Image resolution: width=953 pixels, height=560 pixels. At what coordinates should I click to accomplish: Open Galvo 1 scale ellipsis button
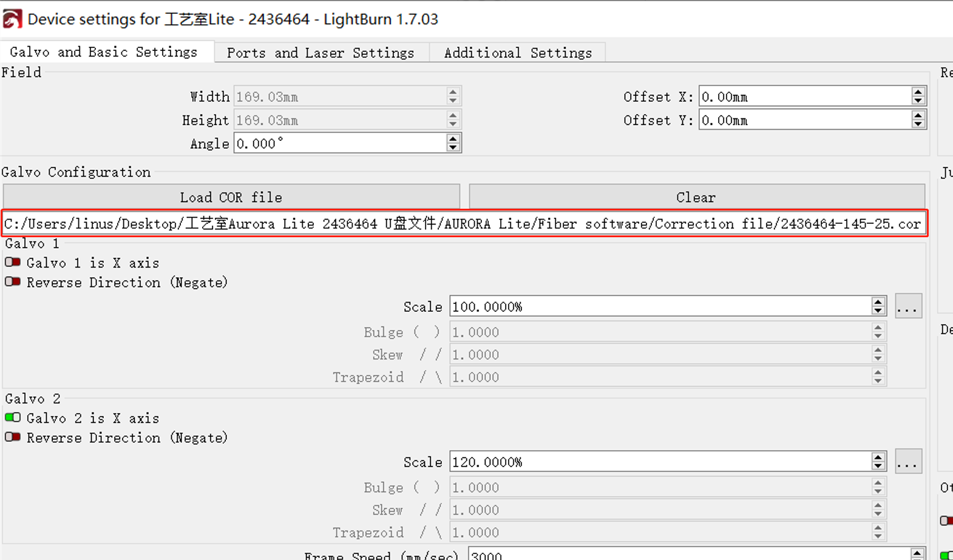(908, 306)
